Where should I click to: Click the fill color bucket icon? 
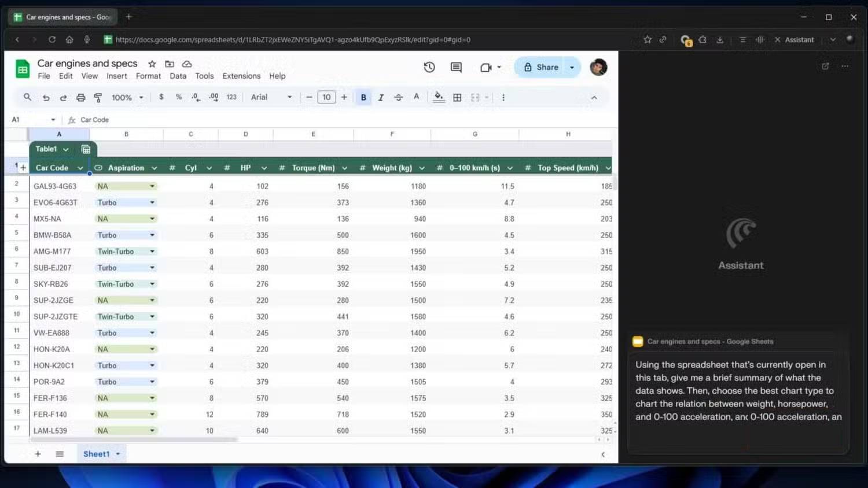click(x=439, y=97)
